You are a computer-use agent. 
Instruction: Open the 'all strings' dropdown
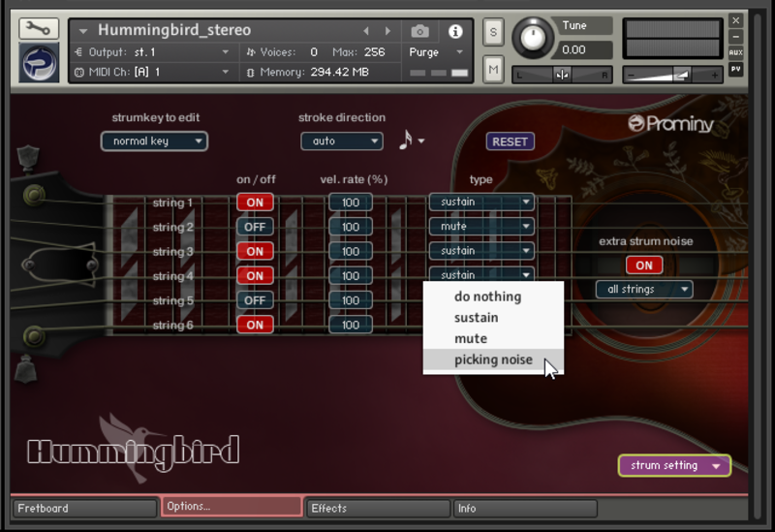point(644,289)
